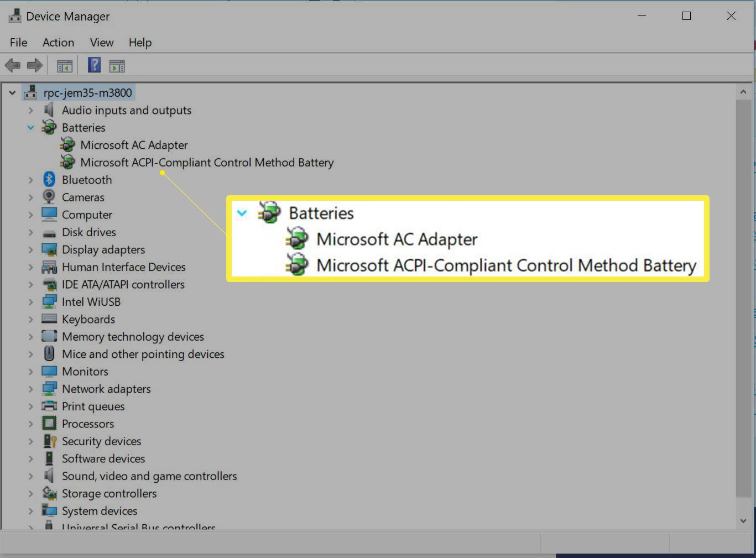This screenshot has width=756, height=558.
Task: Open the File menu
Action: coord(18,43)
